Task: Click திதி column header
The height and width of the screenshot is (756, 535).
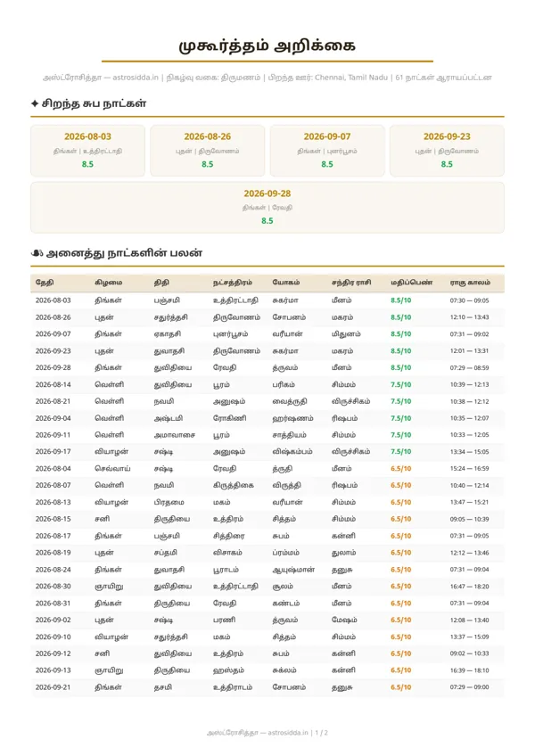Action: pyautogui.click(x=161, y=283)
